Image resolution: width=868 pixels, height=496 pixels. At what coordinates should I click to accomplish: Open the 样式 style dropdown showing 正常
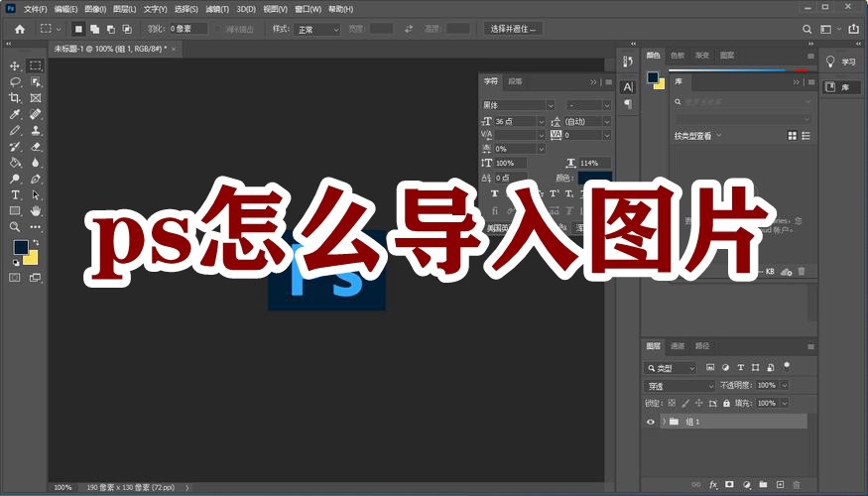pyautogui.click(x=317, y=30)
